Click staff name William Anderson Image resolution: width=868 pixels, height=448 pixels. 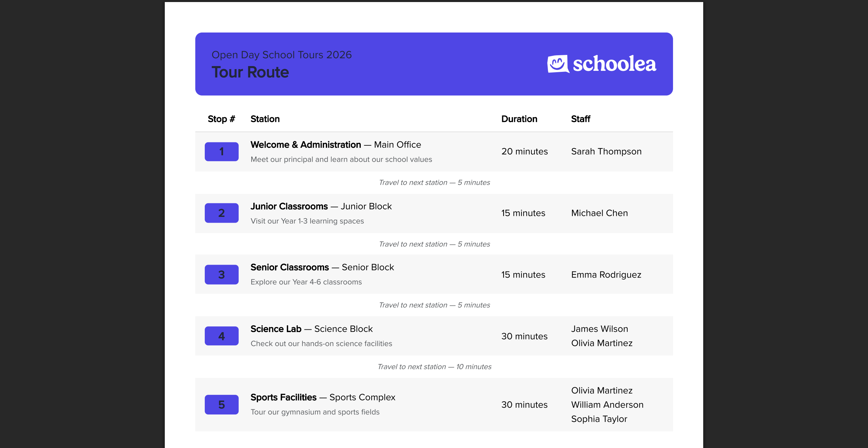tap(607, 405)
